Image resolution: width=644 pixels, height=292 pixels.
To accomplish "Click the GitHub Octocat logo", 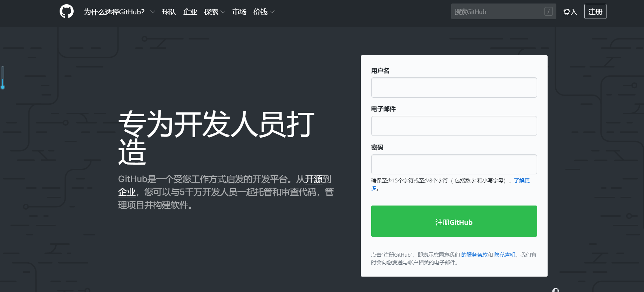I will [67, 11].
